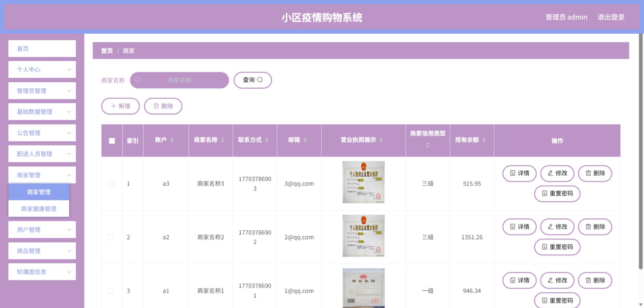The image size is (644, 308).
Task: Expand the 公告管理 sidebar menu
Action: pos(42,133)
